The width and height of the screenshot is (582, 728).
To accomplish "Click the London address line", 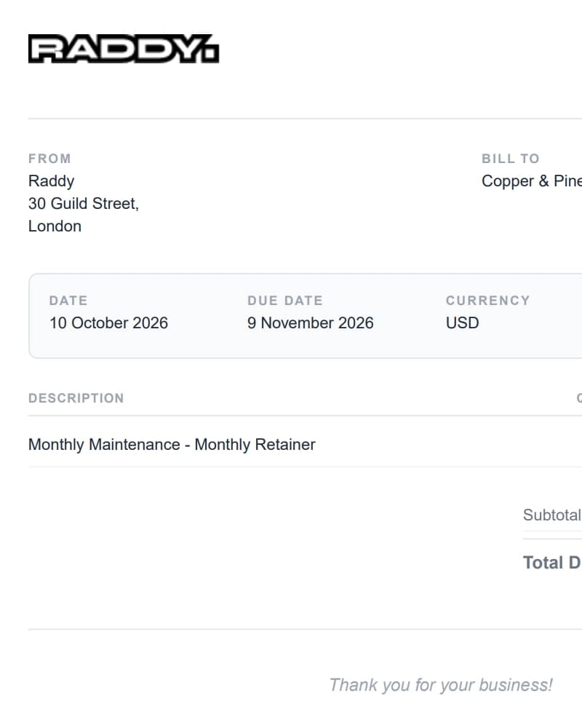I will (55, 226).
